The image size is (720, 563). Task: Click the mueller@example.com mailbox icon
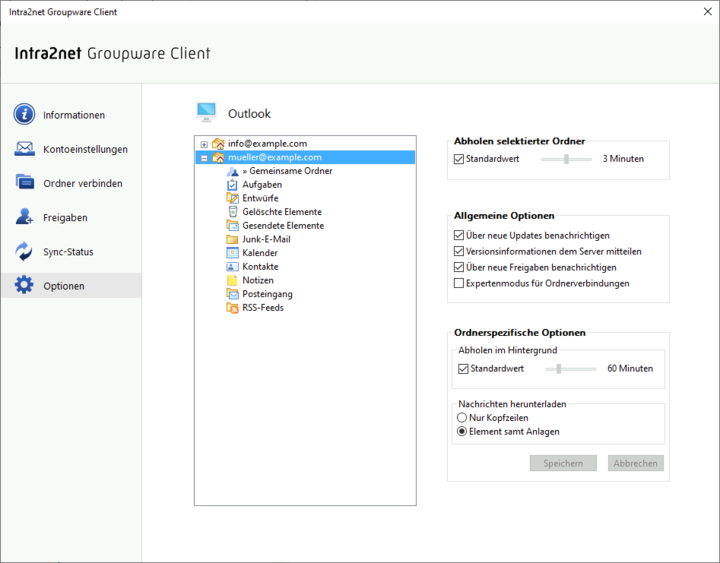coord(219,158)
